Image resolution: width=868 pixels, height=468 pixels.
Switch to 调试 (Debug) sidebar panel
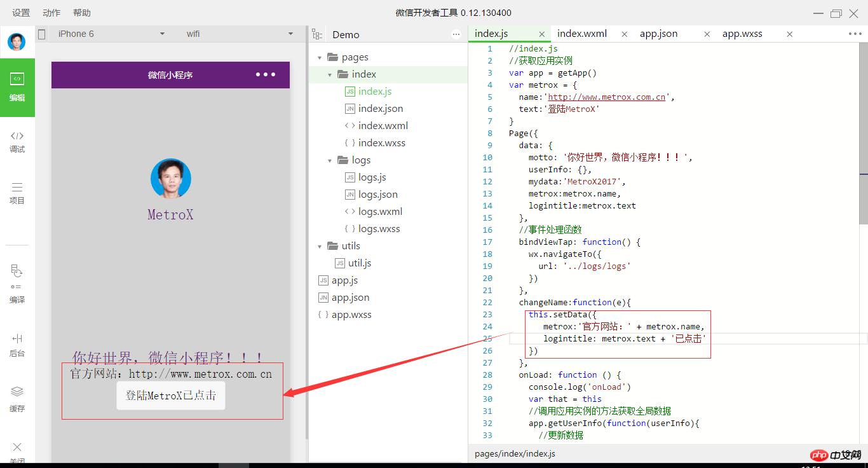17,141
